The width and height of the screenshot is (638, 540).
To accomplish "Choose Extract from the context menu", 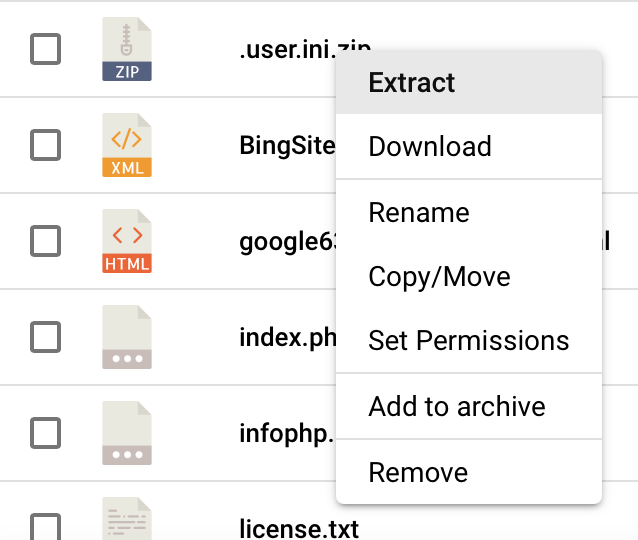I will coord(412,82).
